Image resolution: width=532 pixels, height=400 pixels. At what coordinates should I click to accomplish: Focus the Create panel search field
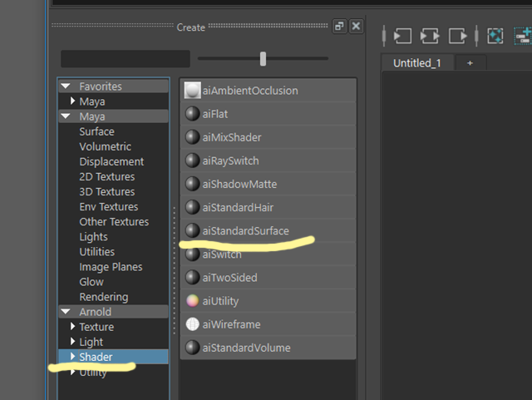click(x=126, y=59)
